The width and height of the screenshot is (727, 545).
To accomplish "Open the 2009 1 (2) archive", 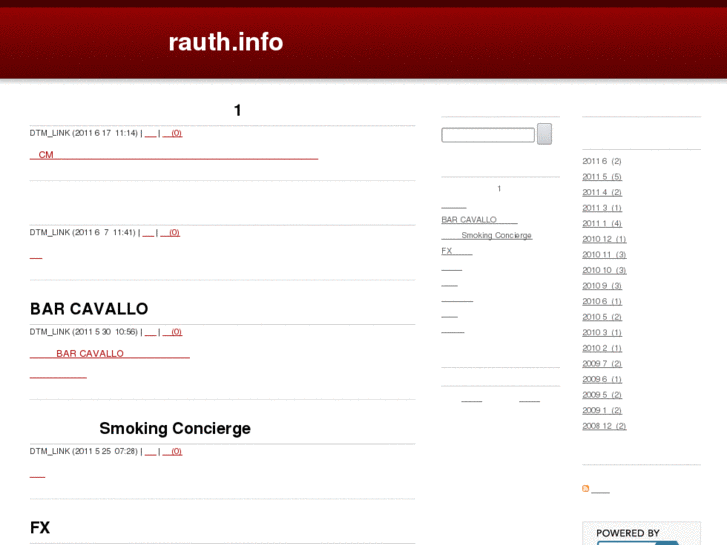I will 602,410.
